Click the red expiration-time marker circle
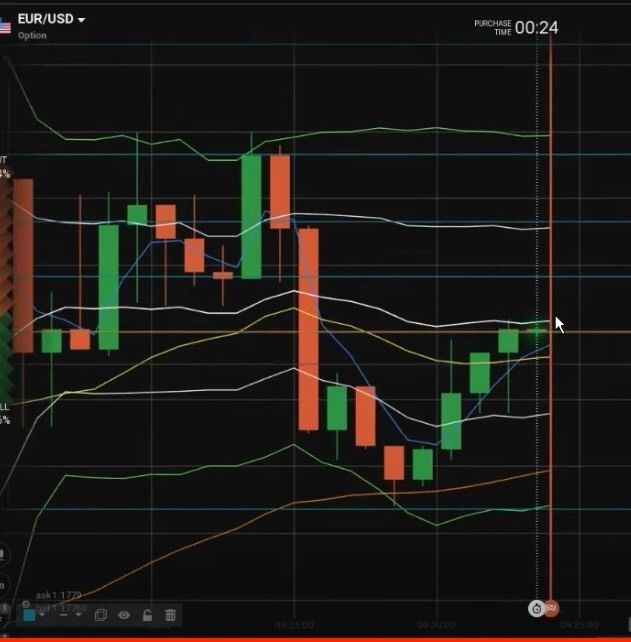Screen dimensions: 631x642 pyautogui.click(x=552, y=608)
